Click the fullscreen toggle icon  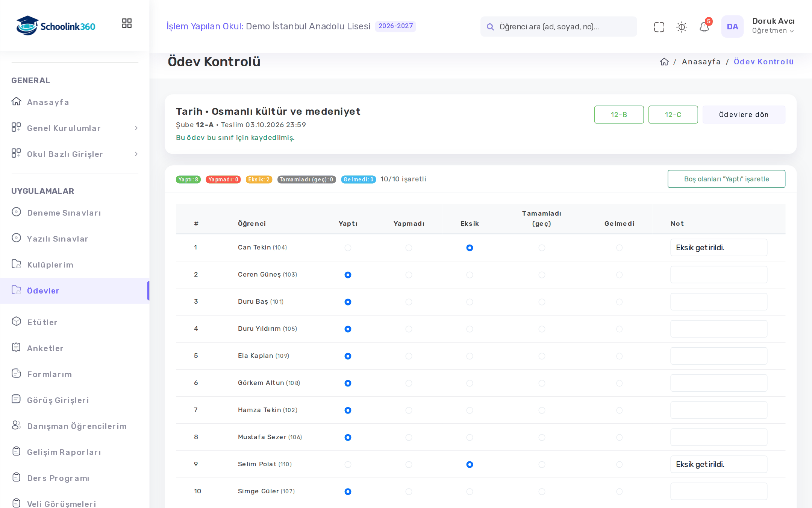click(x=659, y=27)
